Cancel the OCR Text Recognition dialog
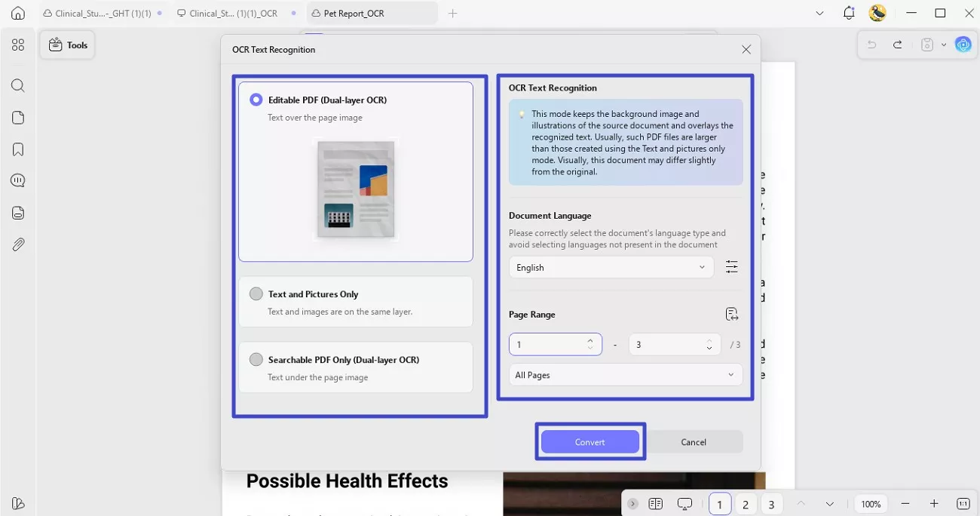This screenshot has height=516, width=980. click(693, 441)
